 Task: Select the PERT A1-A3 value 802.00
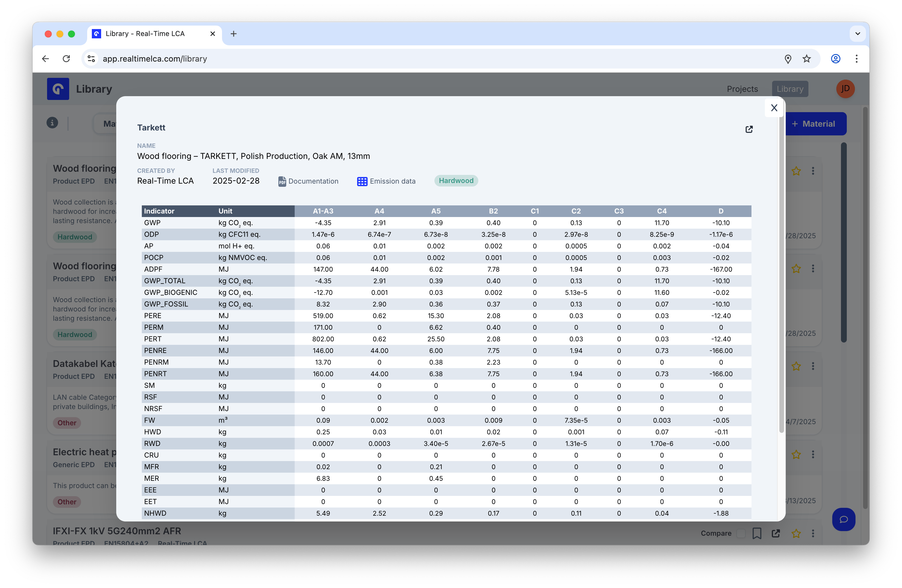(x=323, y=339)
